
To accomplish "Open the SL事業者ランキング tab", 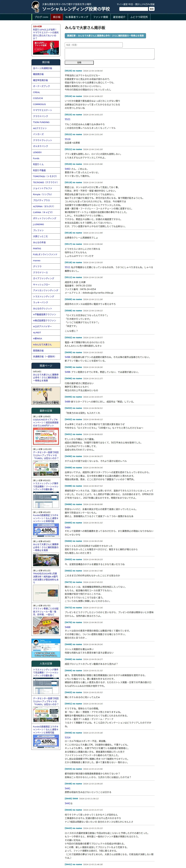I will 77,17.
